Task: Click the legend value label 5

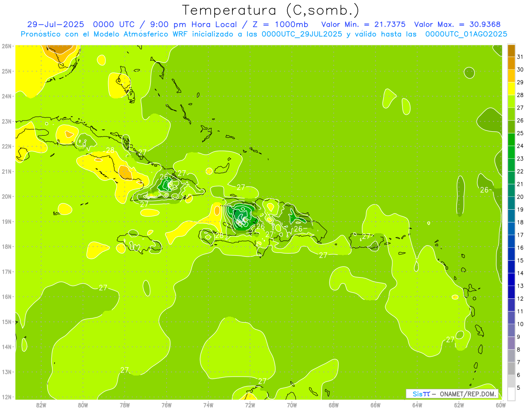Action: [x=519, y=388]
